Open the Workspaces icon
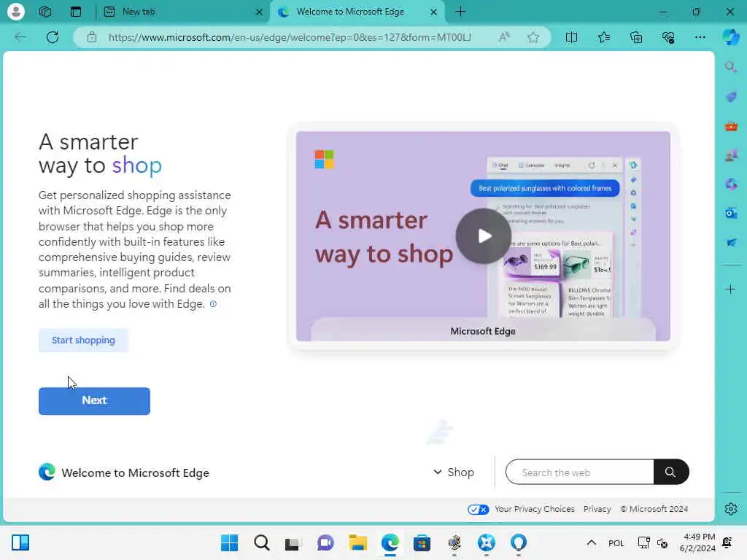747x560 pixels. 45,12
